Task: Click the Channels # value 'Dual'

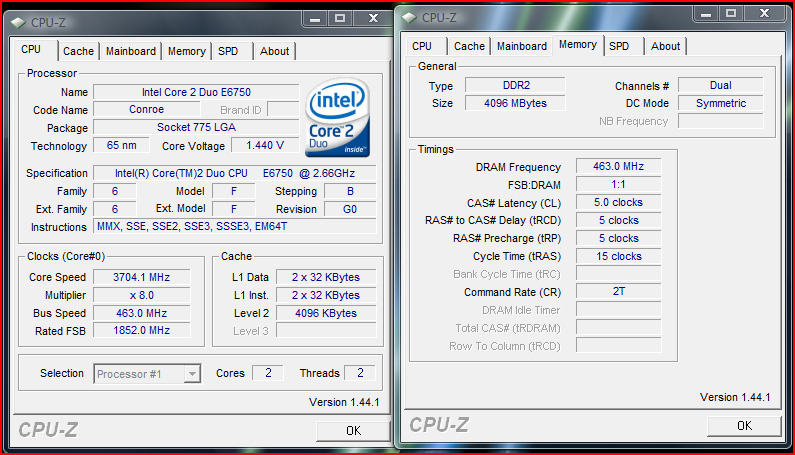Action: pos(720,85)
